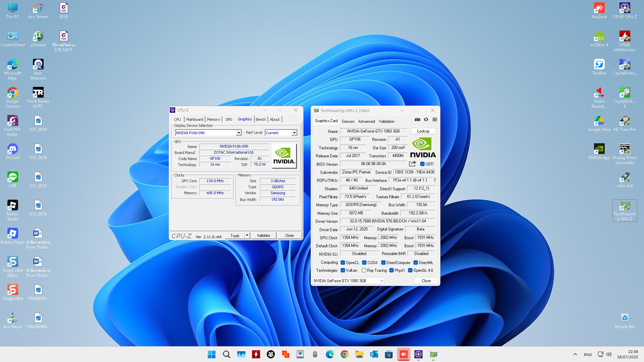Expand the Display Device Selection dropdown
Viewport: 644px width, 362px height.
238,133
